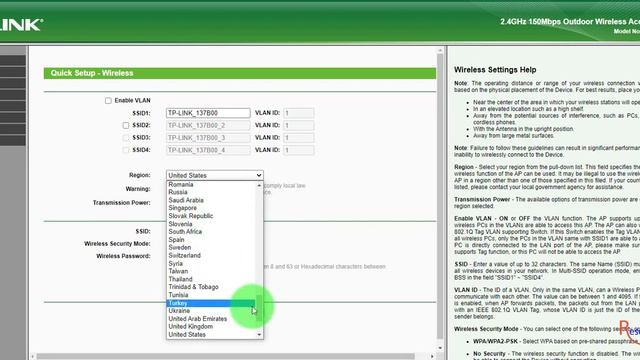Screen dimensions: 640x360
Task: Click the region list scroll-down arrow
Action: click(x=259, y=335)
